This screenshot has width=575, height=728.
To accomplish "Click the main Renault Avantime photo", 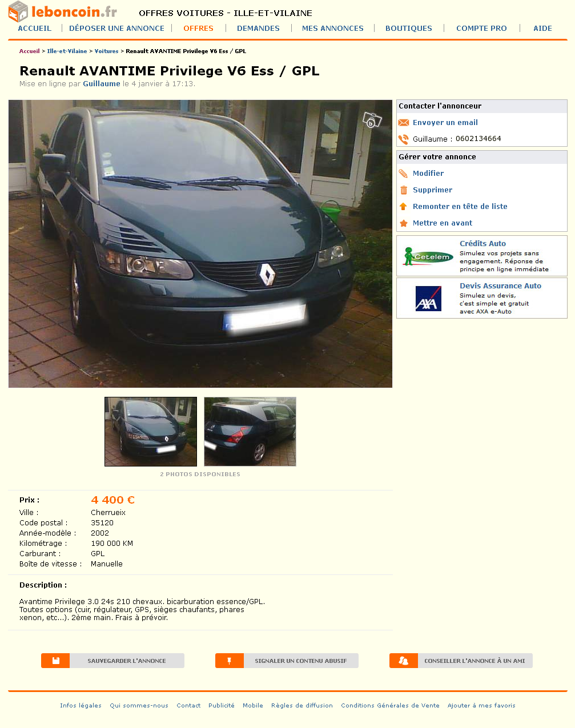I will pos(200,244).
